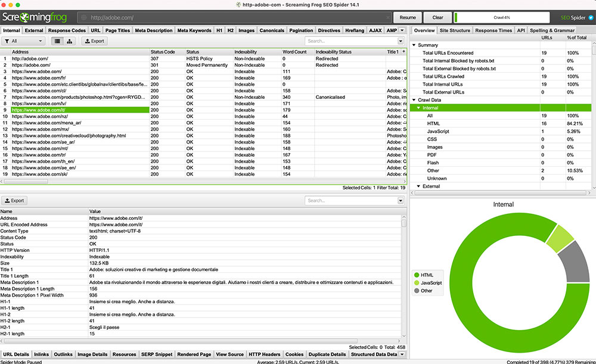Collapse the Summary section
The image size is (596, 364).
pos(414,45)
